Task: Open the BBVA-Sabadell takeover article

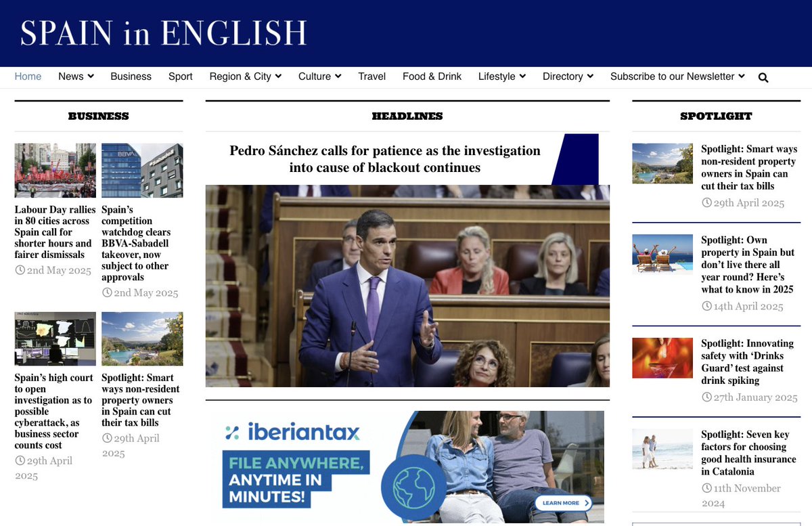Action: (140, 243)
